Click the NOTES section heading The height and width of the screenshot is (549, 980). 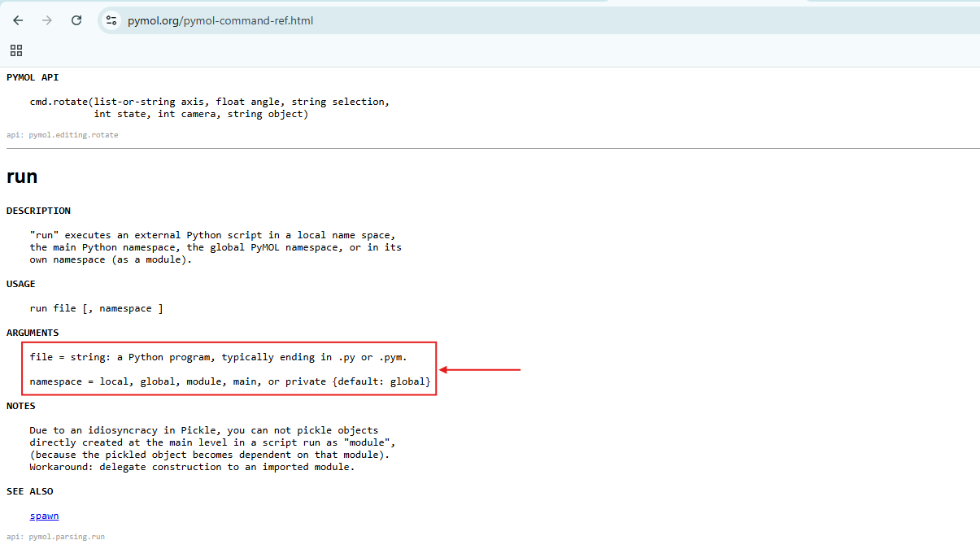(x=21, y=406)
